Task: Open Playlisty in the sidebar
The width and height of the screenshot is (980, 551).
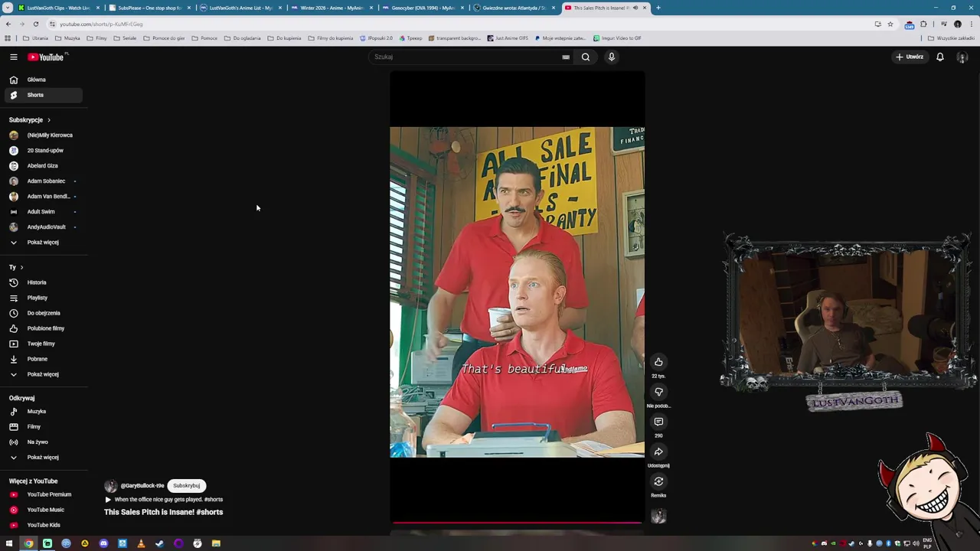Action: (x=42, y=298)
